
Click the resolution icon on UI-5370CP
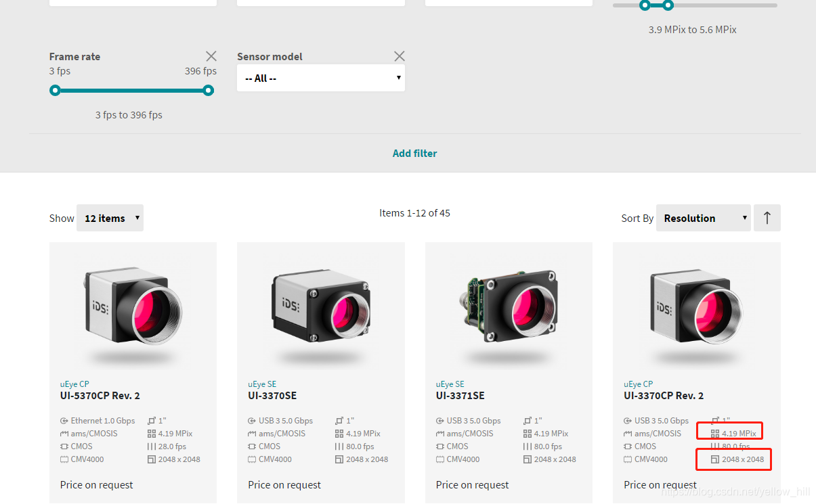pyautogui.click(x=151, y=459)
